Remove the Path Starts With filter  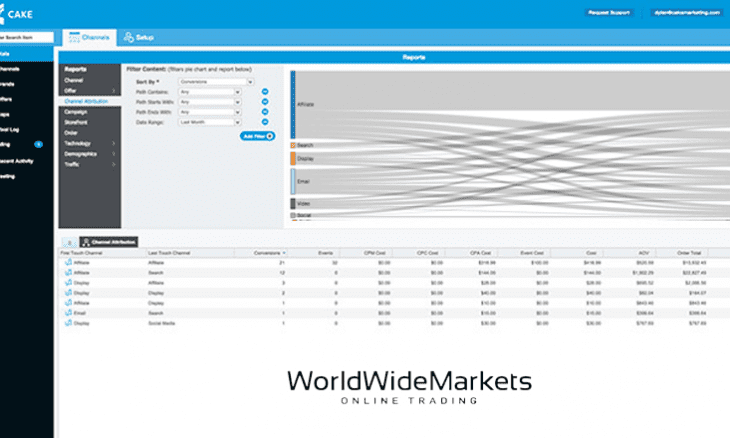click(x=265, y=101)
